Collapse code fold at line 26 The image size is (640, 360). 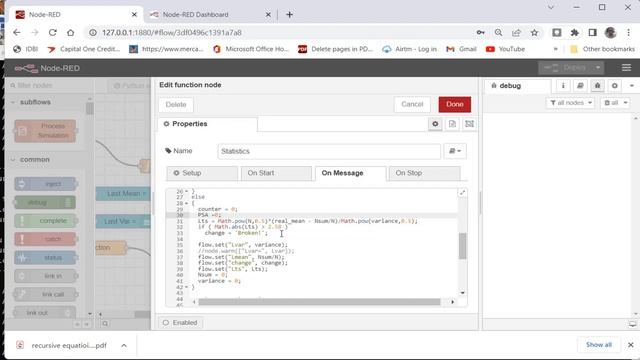(x=187, y=191)
